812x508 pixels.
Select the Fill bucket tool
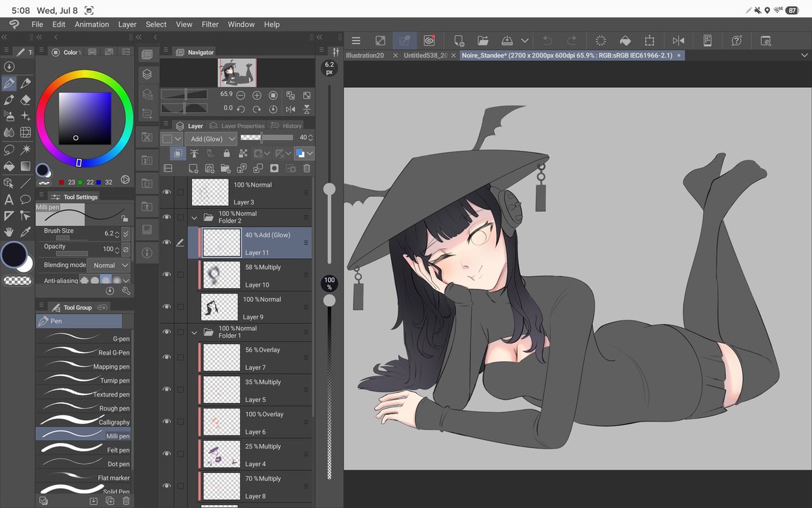9,166
